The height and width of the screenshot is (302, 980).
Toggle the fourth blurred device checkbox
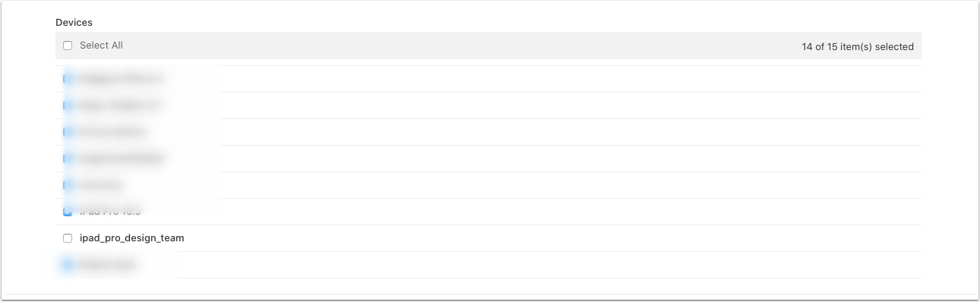68,159
